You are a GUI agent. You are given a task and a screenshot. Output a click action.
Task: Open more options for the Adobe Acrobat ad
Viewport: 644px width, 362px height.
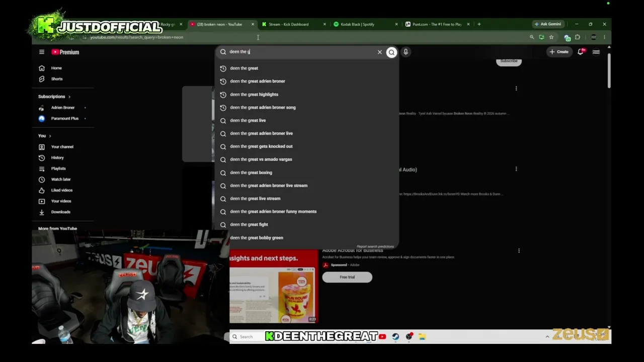pyautogui.click(x=519, y=250)
